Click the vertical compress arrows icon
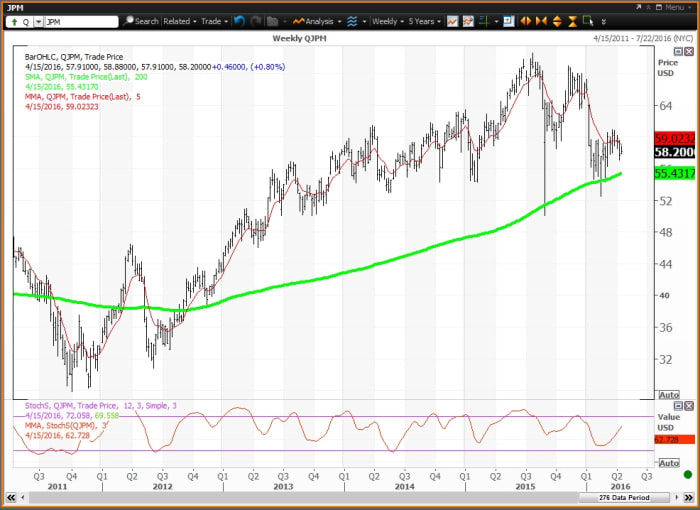700x510 pixels. [572, 21]
